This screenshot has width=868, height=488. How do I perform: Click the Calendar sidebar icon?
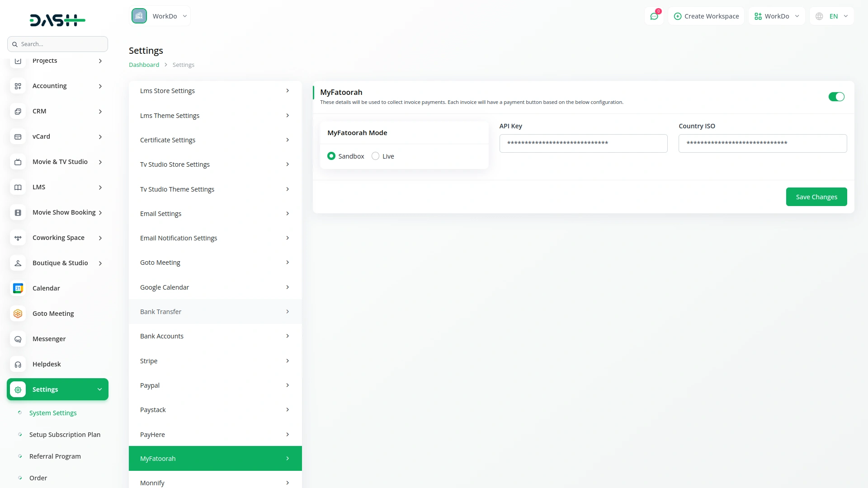[x=18, y=288]
